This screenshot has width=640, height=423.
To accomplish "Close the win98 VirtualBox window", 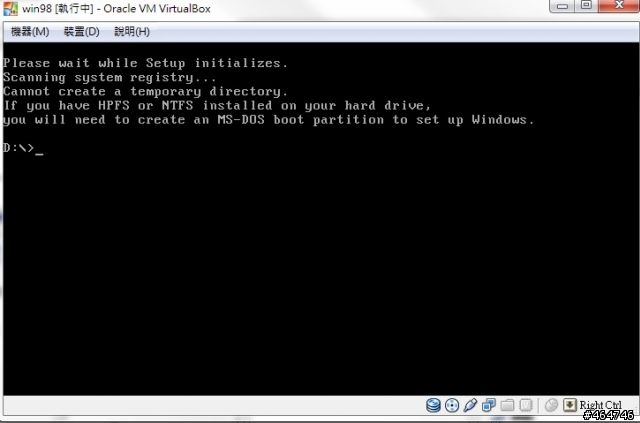I will (619, 6).
